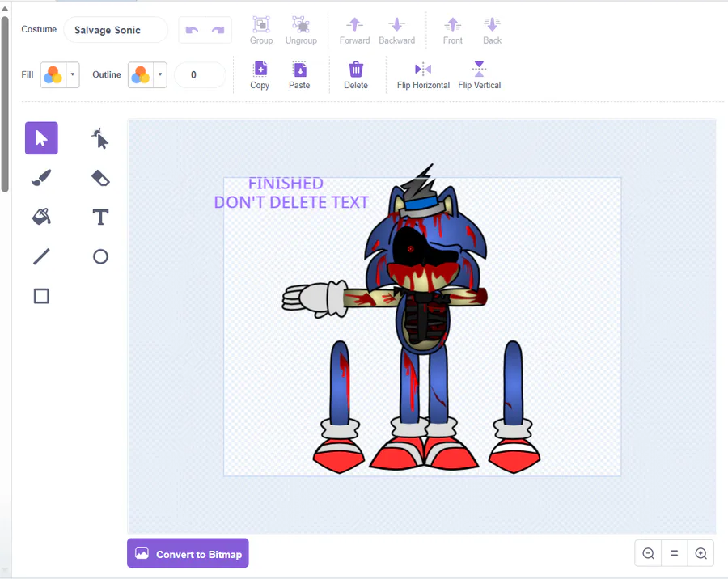Move selection Backward one layer

coord(396,31)
